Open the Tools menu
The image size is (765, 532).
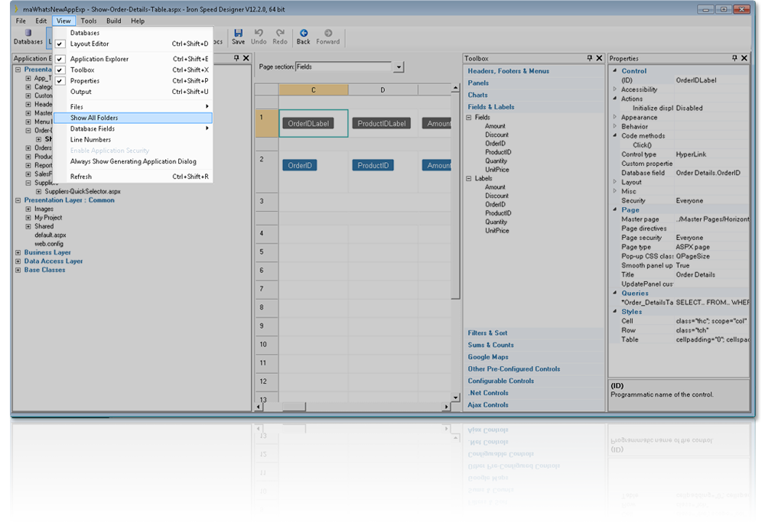[89, 21]
